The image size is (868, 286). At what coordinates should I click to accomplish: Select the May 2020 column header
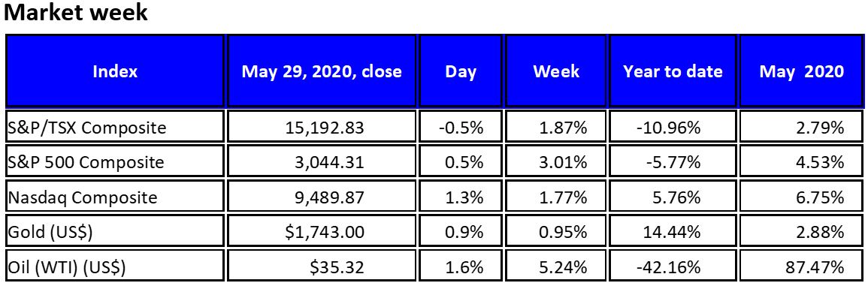[x=802, y=71]
